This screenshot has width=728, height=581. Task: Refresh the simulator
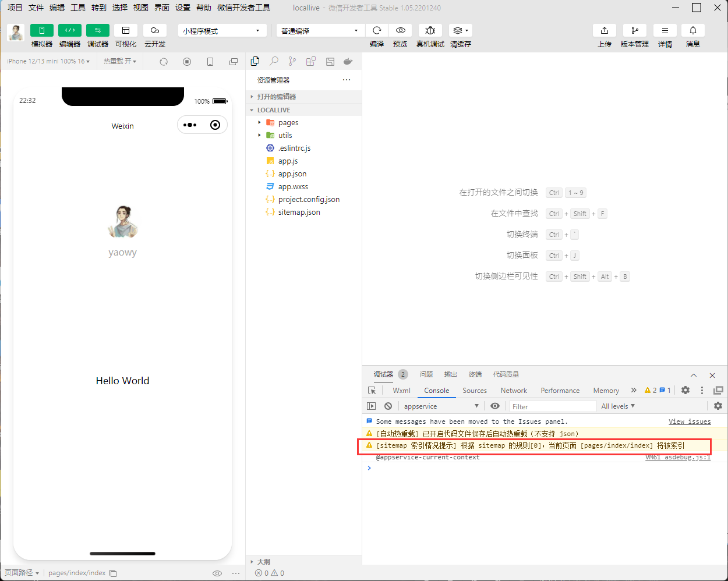click(x=164, y=62)
